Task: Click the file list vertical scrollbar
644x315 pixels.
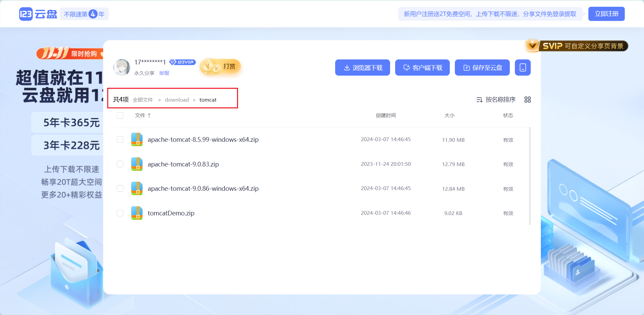Action: 530,176
